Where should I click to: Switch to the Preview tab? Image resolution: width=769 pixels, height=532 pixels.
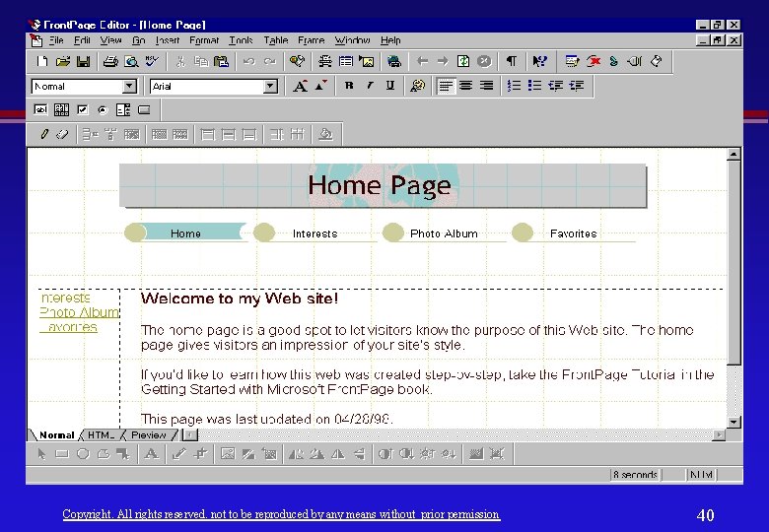click(x=149, y=435)
